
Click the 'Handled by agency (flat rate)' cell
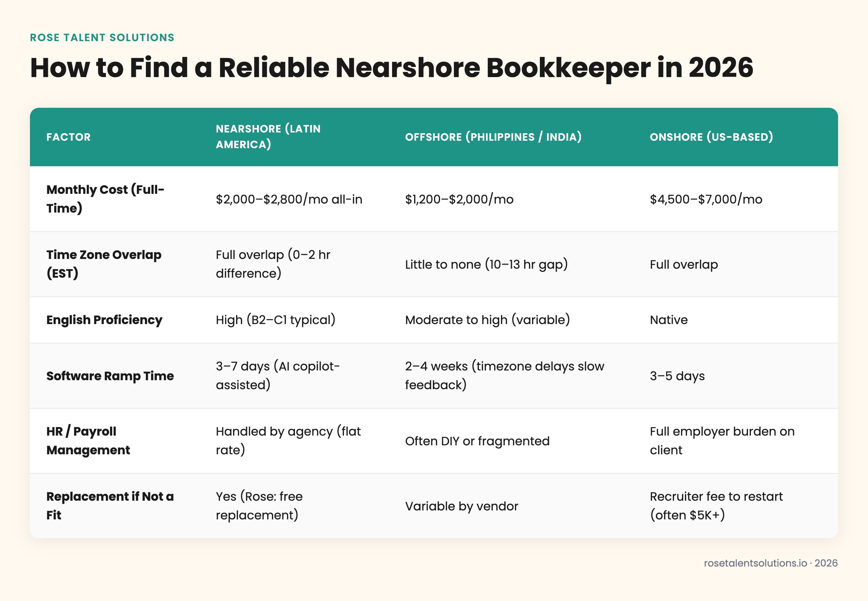288,440
